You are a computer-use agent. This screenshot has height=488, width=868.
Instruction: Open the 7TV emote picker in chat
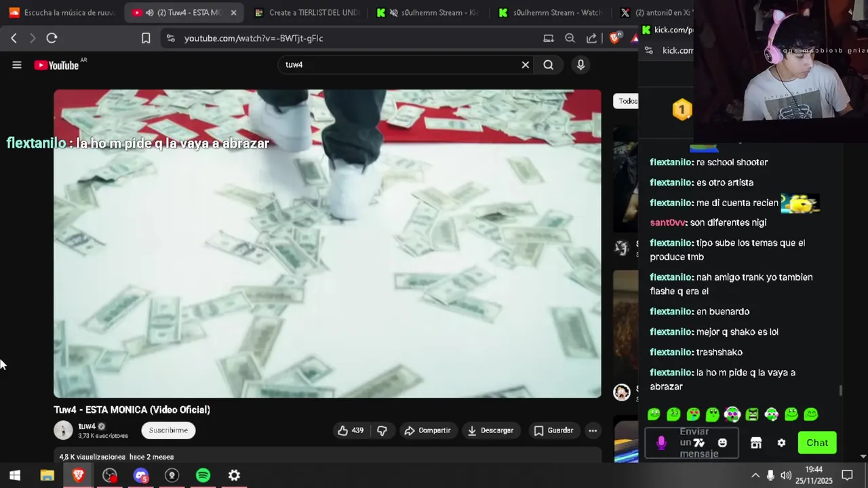(699, 443)
